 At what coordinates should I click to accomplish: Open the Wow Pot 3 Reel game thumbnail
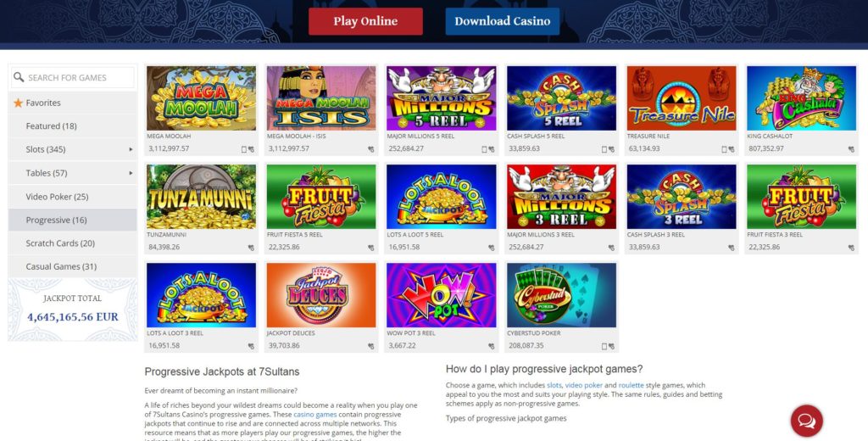pos(441,295)
